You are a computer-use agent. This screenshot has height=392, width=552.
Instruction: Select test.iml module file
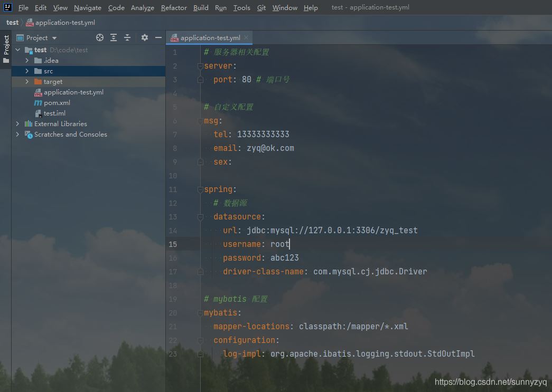point(54,113)
